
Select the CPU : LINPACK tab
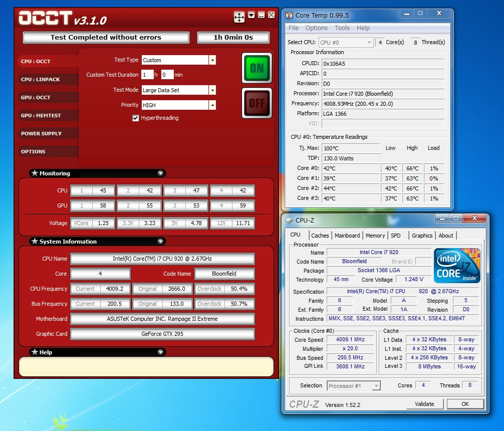(x=47, y=79)
